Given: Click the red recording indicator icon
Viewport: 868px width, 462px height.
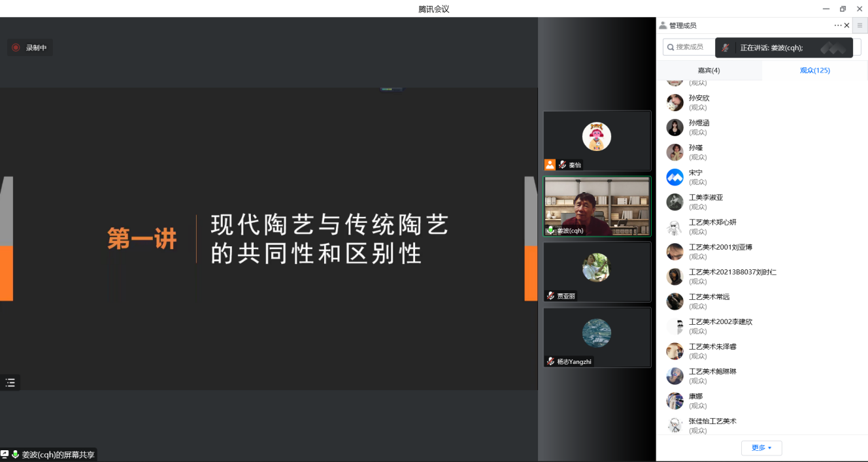Looking at the screenshot, I should [x=16, y=48].
